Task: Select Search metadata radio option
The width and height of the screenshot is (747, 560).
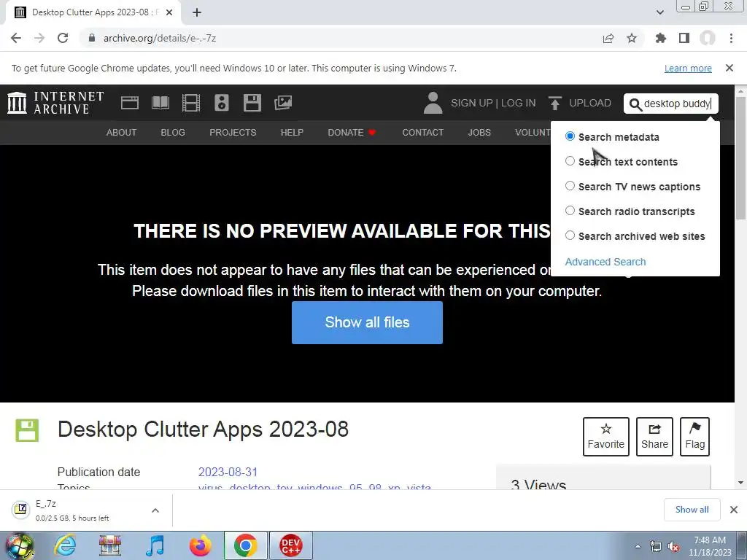Action: (570, 136)
